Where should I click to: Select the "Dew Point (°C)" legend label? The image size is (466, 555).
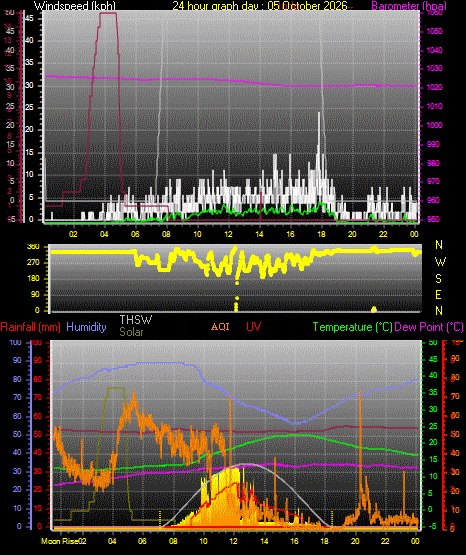[429, 327]
